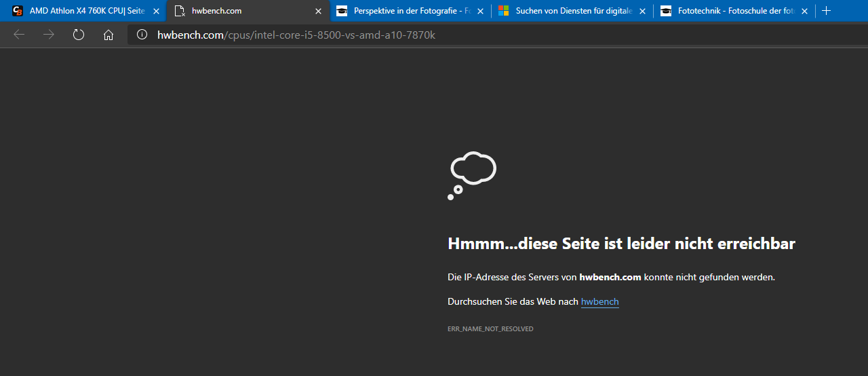868x376 pixels.
Task: Switch to Perspektive in der Fotografie tab
Action: click(x=410, y=11)
